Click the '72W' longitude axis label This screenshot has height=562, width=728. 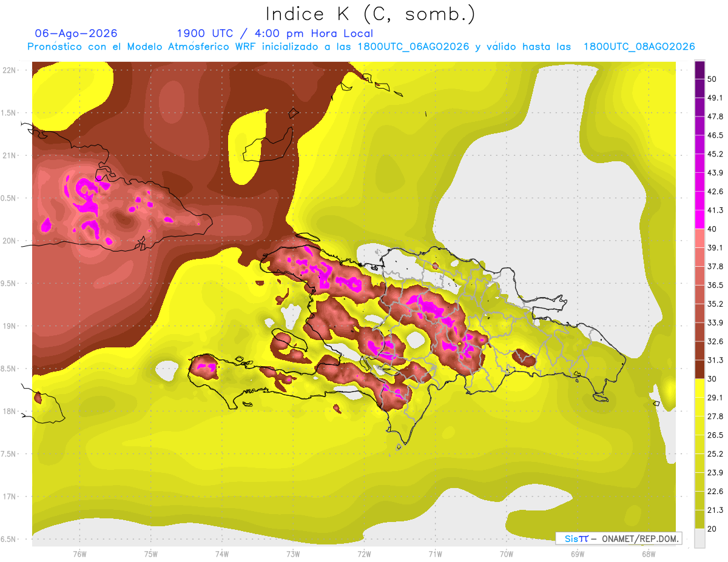click(364, 554)
